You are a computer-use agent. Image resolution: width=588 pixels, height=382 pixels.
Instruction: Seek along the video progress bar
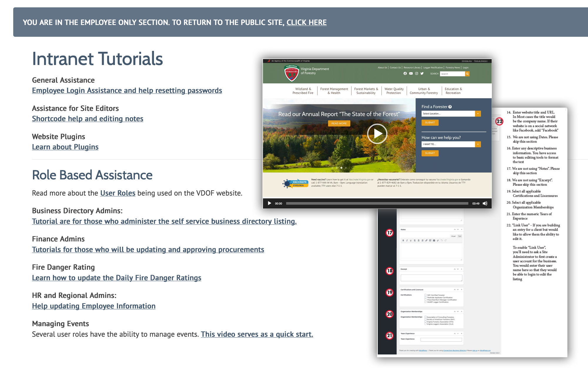pyautogui.click(x=377, y=203)
